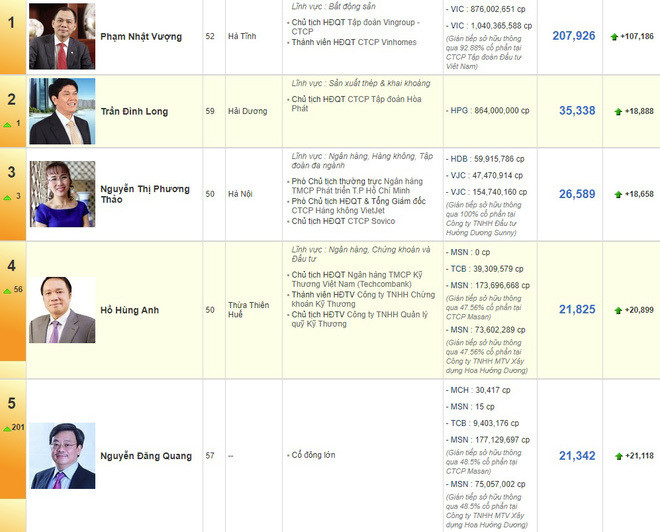Image resolution: width=660 pixels, height=532 pixels.
Task: Click rank-up triangle under rank number 3
Action: tap(6, 196)
